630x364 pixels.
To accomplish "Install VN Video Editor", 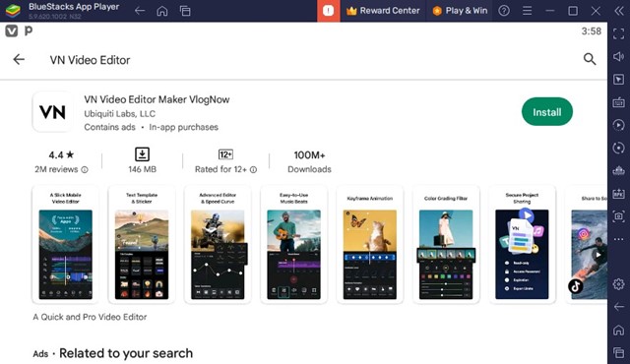I will pos(547,111).
